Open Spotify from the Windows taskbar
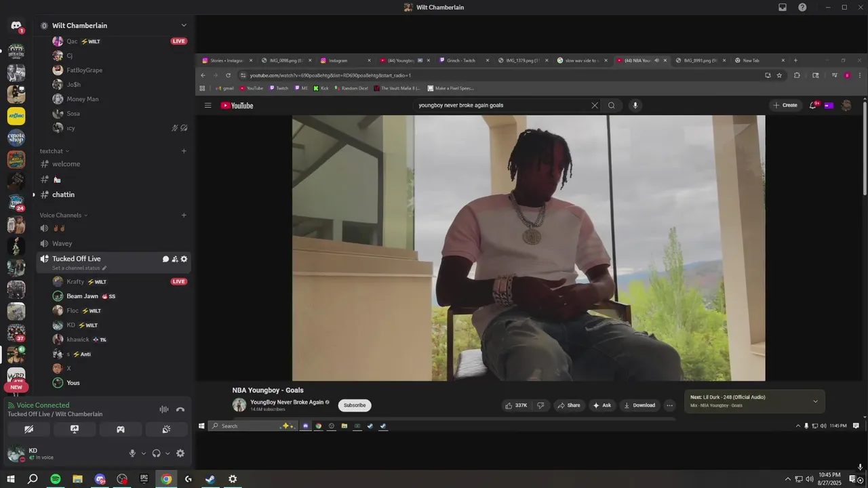Viewport: 868px width, 488px height. coord(56,479)
